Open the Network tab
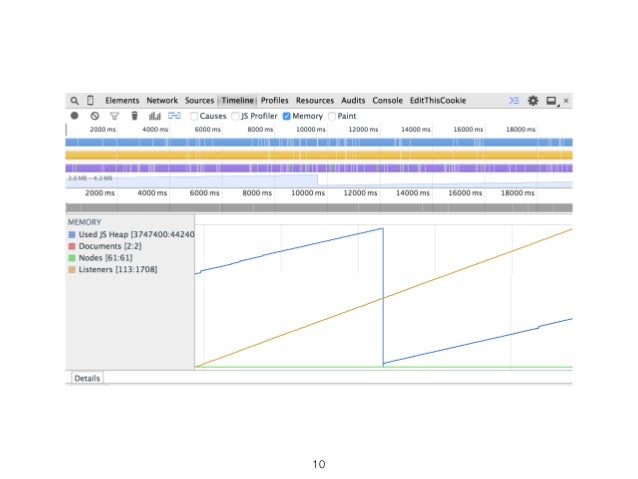638x479 pixels. 162,101
